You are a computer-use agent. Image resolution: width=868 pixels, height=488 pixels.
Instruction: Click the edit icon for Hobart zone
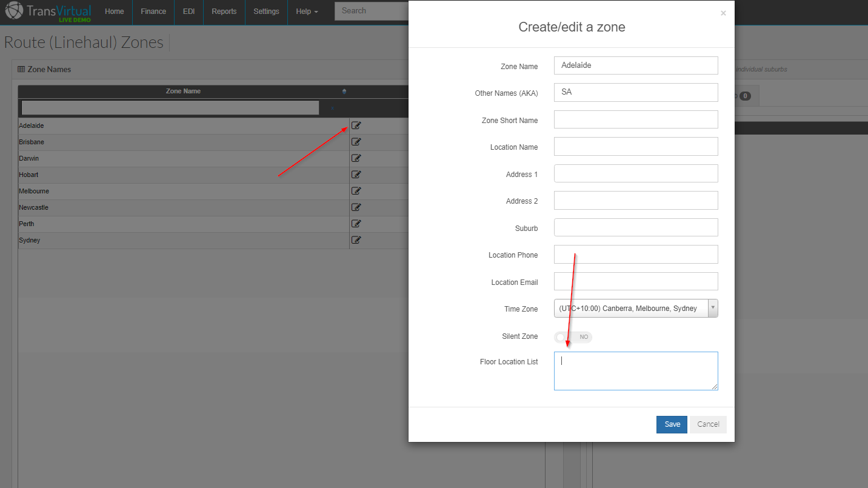pos(356,175)
